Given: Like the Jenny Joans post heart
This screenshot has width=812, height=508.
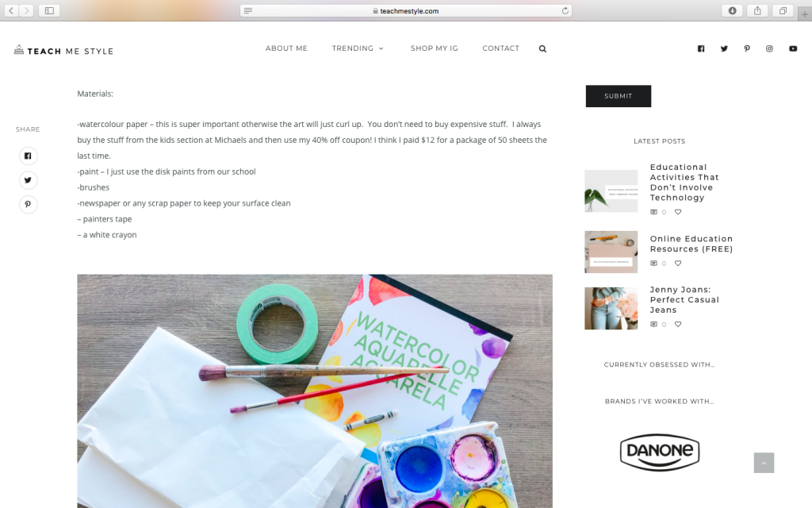Looking at the screenshot, I should pos(678,325).
